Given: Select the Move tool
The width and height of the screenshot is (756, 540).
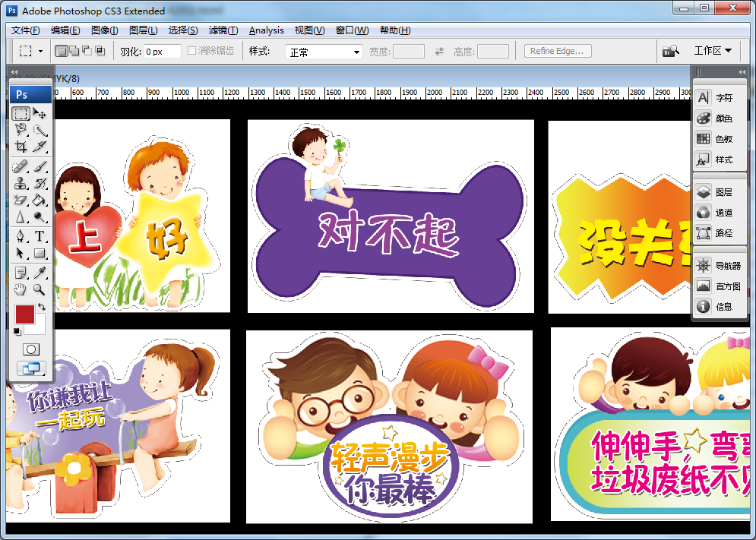Looking at the screenshot, I should click(40, 114).
